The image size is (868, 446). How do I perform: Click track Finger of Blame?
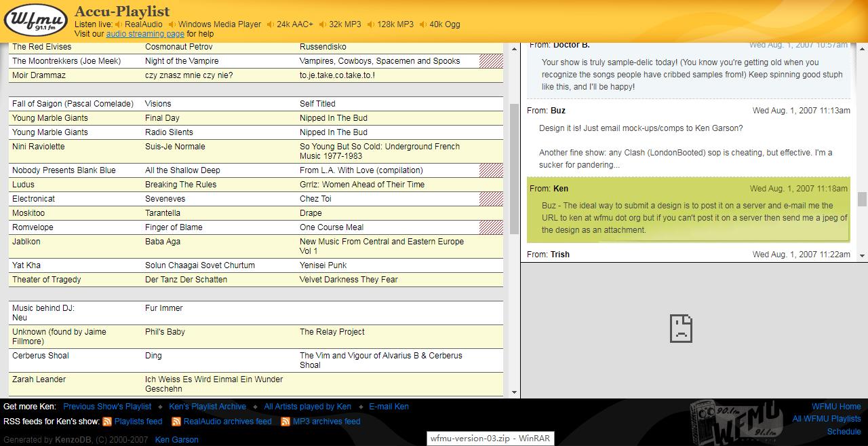coord(174,227)
